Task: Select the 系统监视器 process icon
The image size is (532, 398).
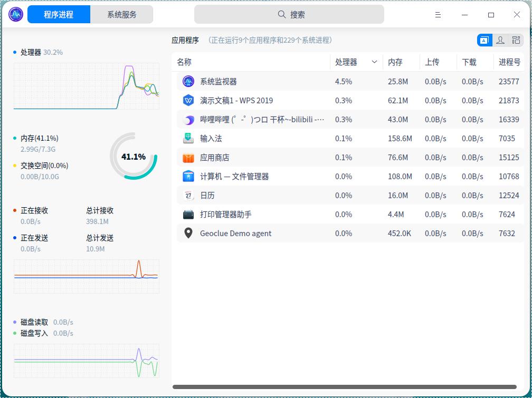Action: coord(188,82)
